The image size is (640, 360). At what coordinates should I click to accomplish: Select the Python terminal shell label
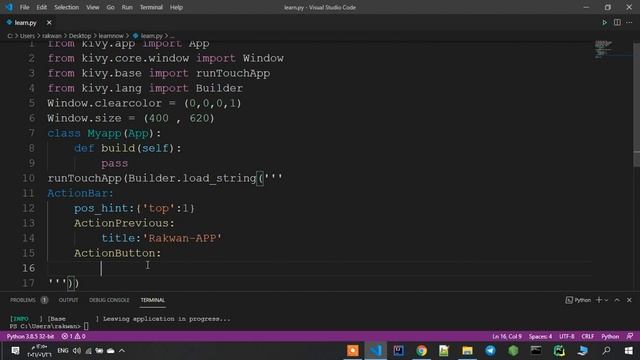(x=578, y=300)
